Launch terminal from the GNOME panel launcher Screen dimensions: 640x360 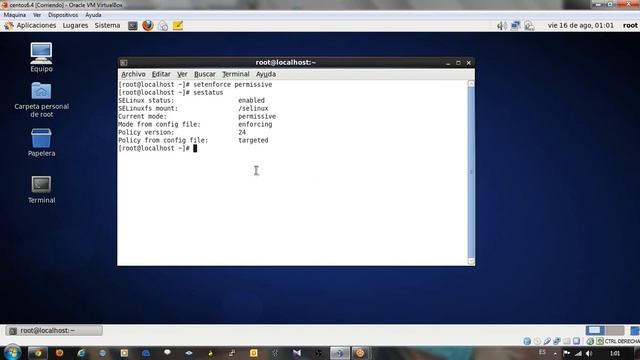coord(133,25)
